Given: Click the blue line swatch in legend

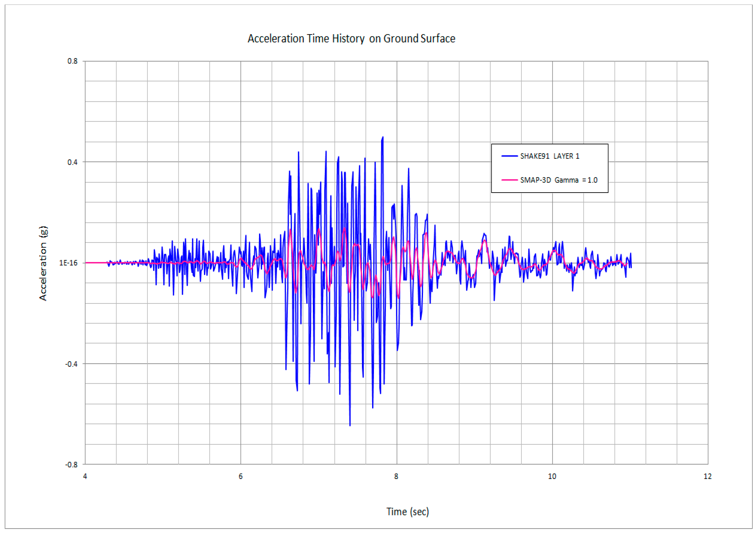Looking at the screenshot, I should click(x=509, y=156).
